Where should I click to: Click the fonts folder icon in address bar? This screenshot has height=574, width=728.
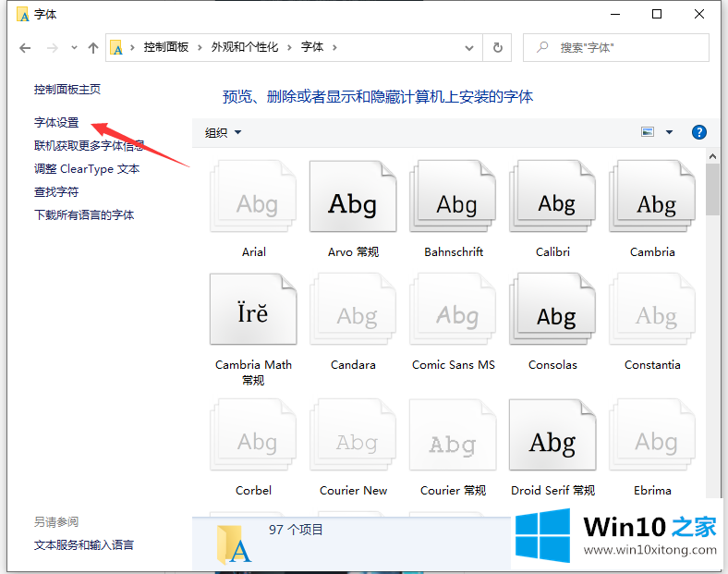pyautogui.click(x=116, y=47)
